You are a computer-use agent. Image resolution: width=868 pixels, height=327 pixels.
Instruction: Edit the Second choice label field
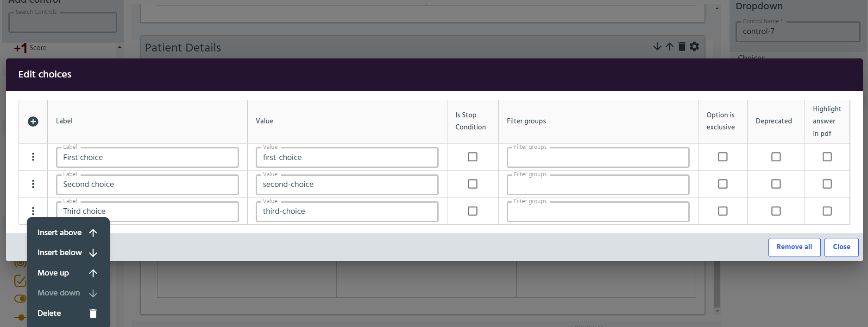(x=147, y=185)
